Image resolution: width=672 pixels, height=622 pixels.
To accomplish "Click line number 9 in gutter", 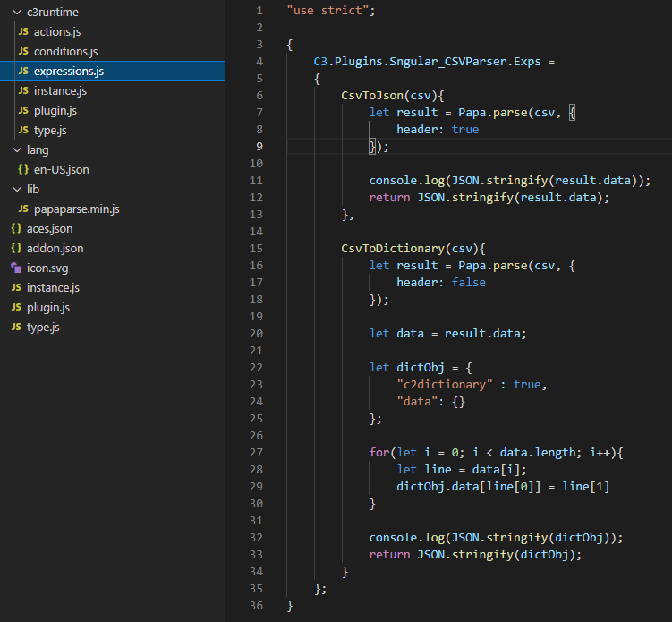I will [x=259, y=147].
